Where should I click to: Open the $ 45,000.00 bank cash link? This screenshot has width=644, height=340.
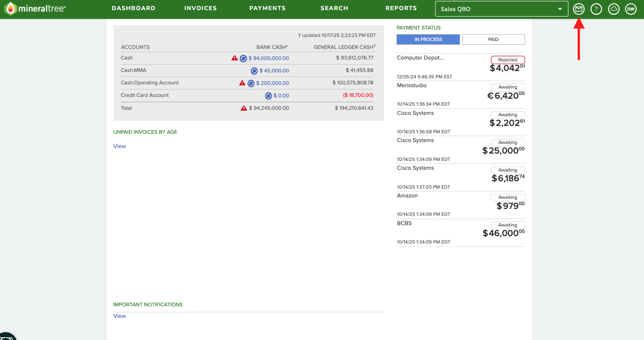point(274,71)
